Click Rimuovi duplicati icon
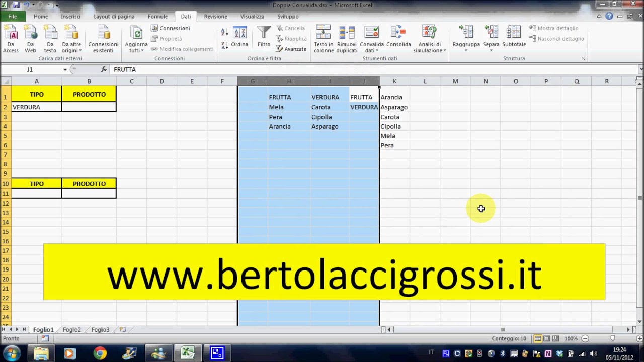Viewport: 644px width, 362px height. (x=347, y=39)
